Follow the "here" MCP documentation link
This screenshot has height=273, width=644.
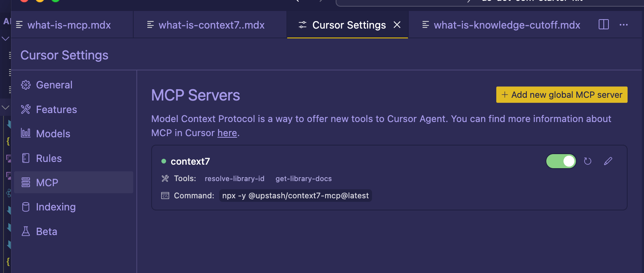pos(227,133)
